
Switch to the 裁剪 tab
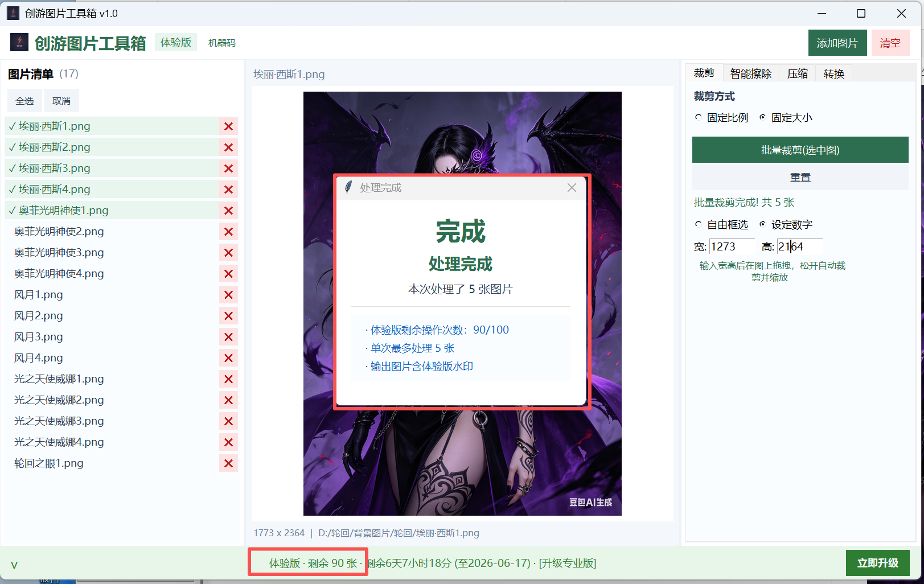coord(704,73)
